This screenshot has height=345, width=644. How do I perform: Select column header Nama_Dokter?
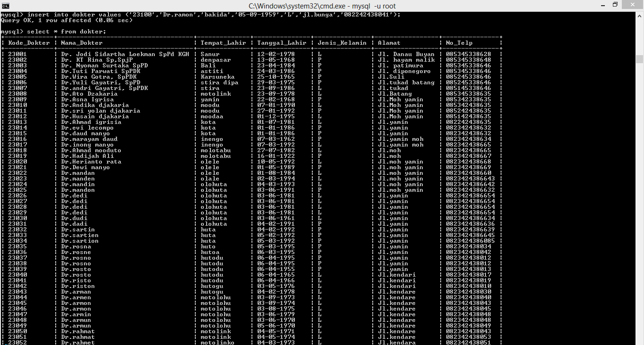(x=82, y=43)
